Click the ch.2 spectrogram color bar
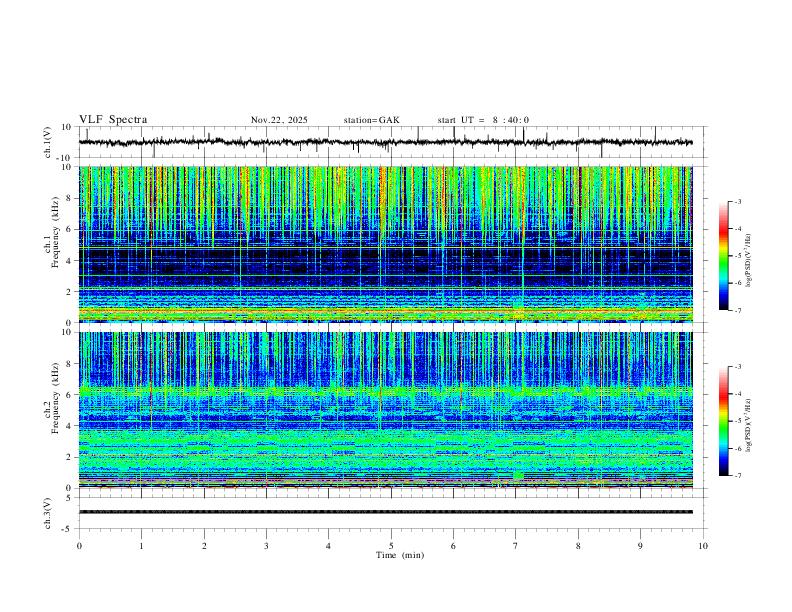792x612 pixels. point(723,421)
